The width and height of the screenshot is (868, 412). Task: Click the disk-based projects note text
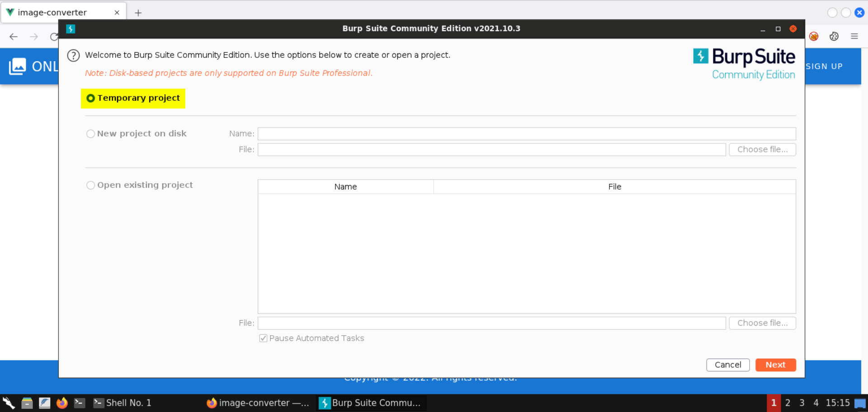click(229, 73)
